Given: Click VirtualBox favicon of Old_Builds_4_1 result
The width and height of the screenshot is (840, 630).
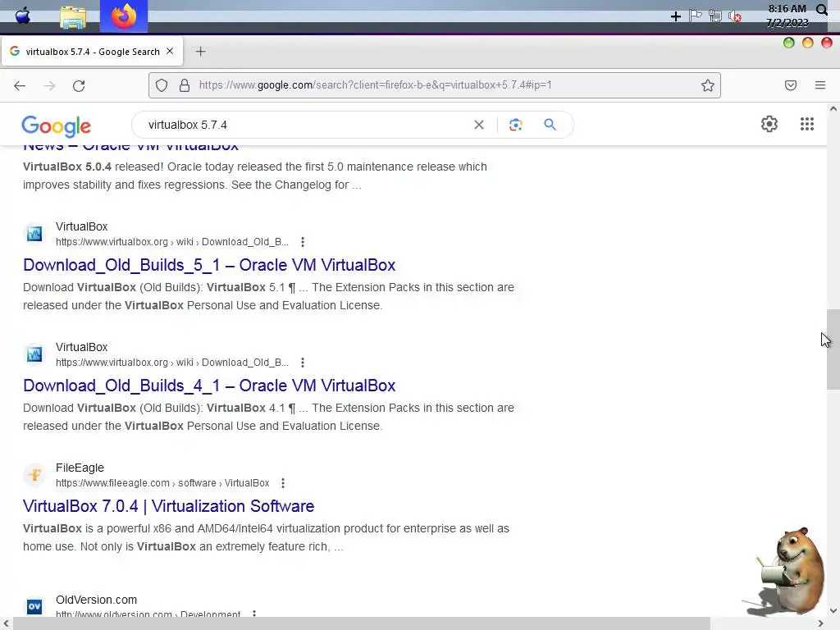Looking at the screenshot, I should point(34,354).
